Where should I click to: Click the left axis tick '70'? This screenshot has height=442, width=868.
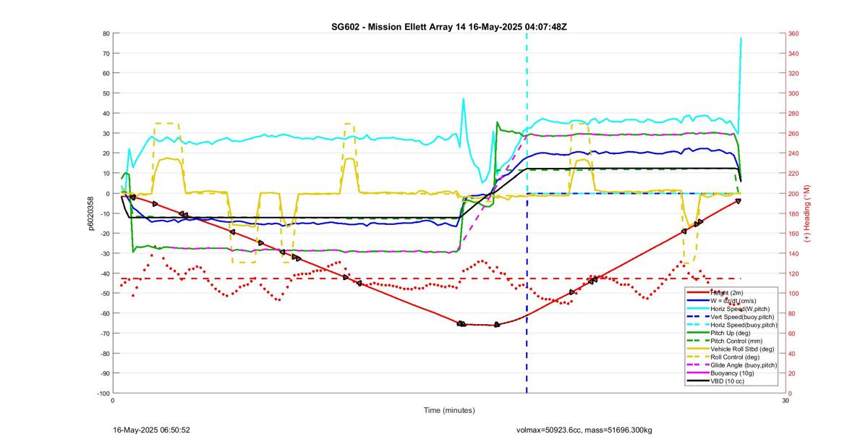coord(106,54)
